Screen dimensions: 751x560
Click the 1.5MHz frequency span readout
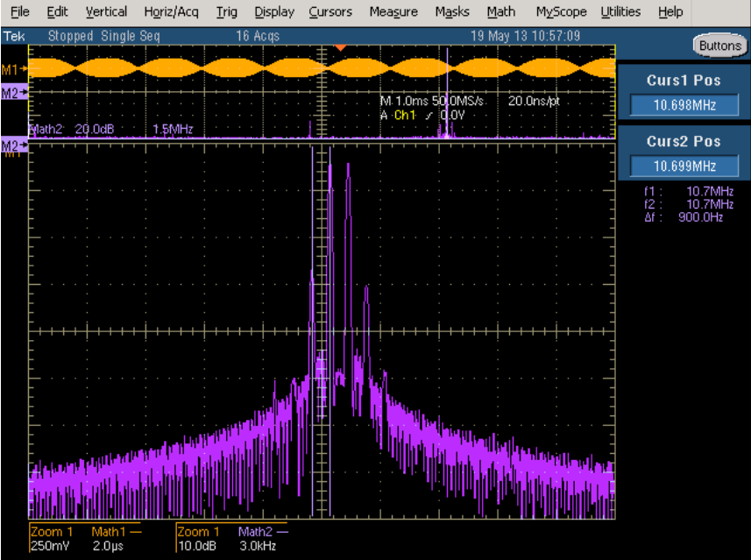[173, 129]
